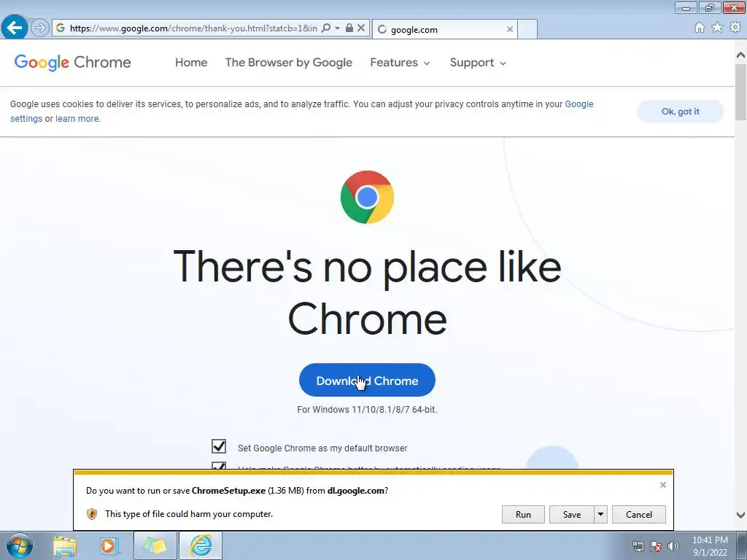The image size is (747, 560).
Task: Open the IE Home icon
Action: coord(700,28)
